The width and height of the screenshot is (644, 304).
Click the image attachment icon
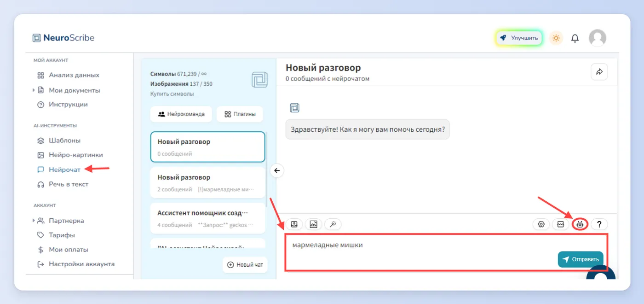point(313,224)
